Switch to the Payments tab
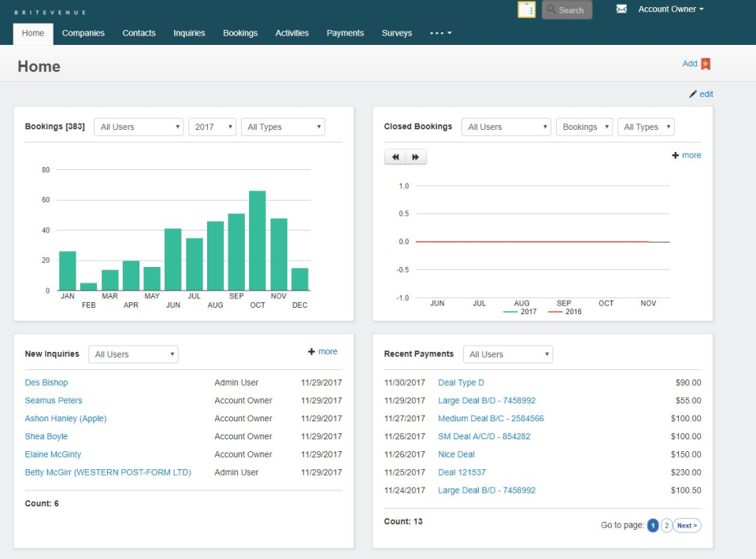756x559 pixels. pos(345,33)
